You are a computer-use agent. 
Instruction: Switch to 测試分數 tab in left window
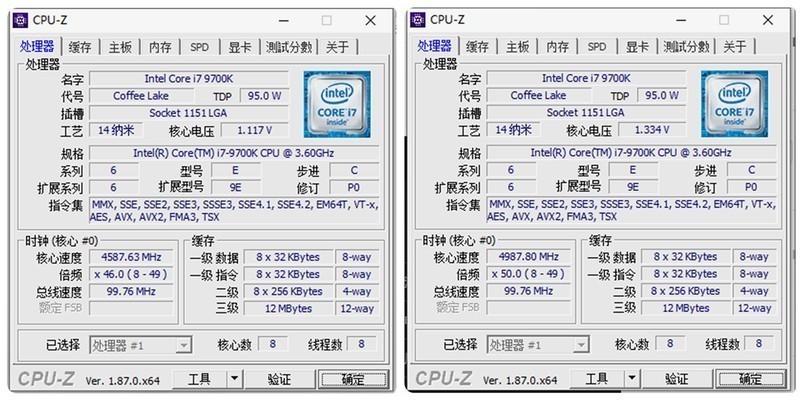pos(289,47)
